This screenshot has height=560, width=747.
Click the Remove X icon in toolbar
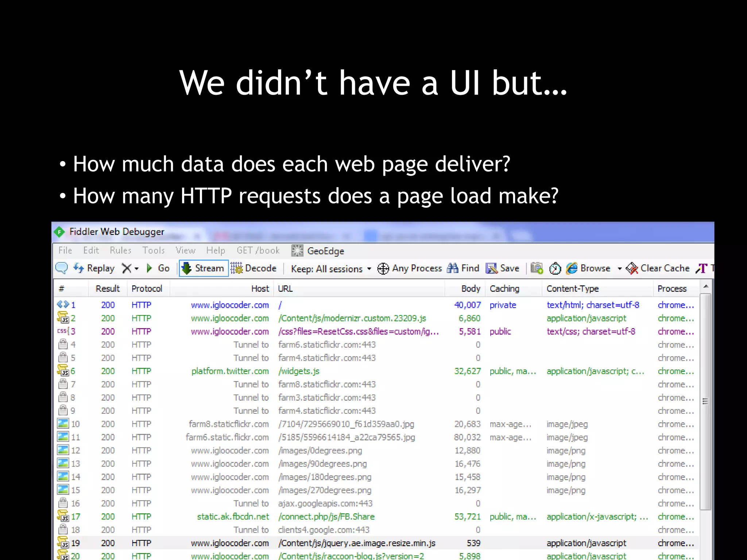126,269
